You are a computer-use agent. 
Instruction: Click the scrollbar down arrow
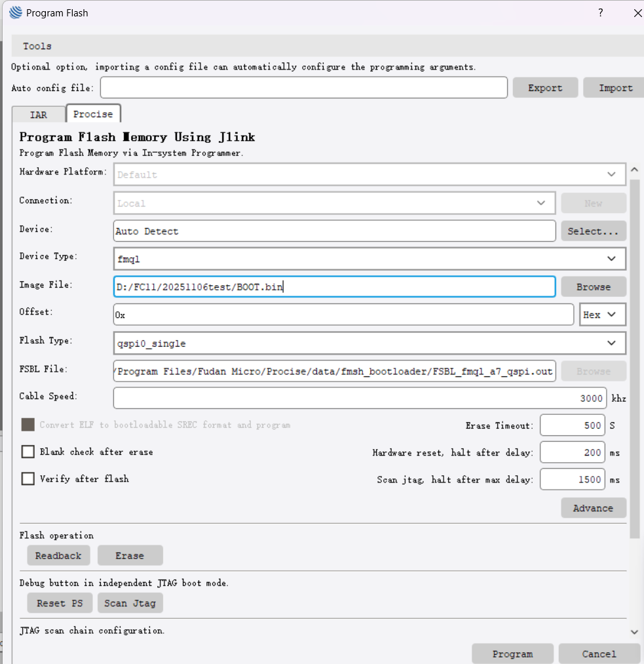click(x=634, y=632)
